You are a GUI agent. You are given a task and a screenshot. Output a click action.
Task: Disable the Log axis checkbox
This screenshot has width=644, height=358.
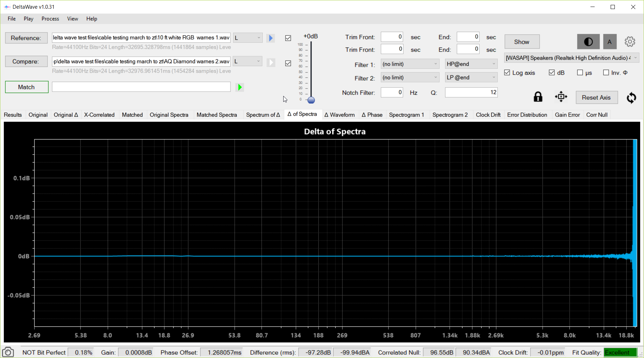(x=507, y=73)
